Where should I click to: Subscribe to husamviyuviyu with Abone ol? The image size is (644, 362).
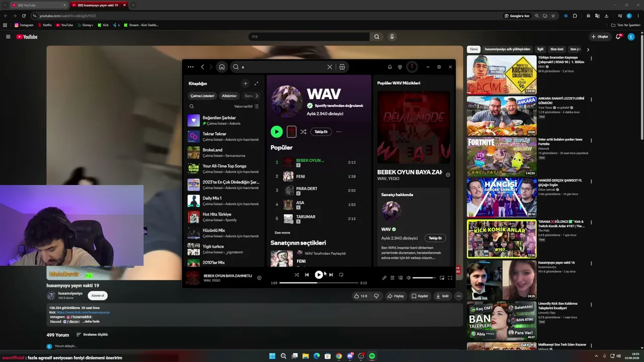coord(98,296)
